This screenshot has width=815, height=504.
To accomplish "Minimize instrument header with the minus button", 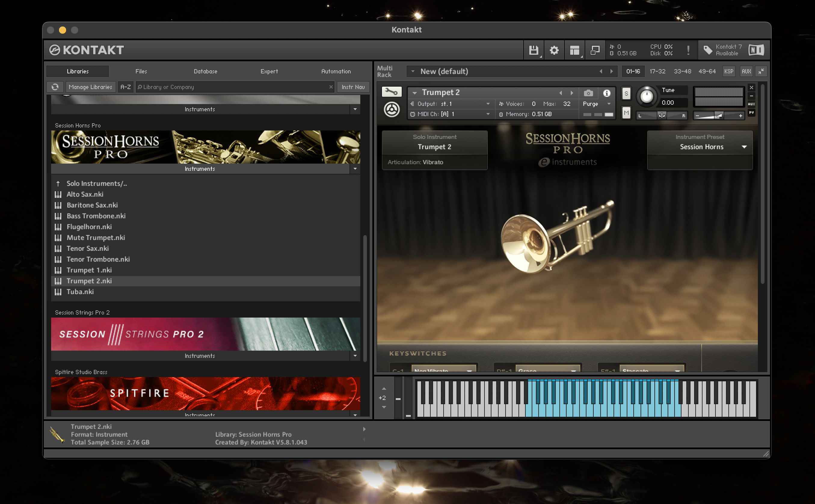I will click(751, 96).
